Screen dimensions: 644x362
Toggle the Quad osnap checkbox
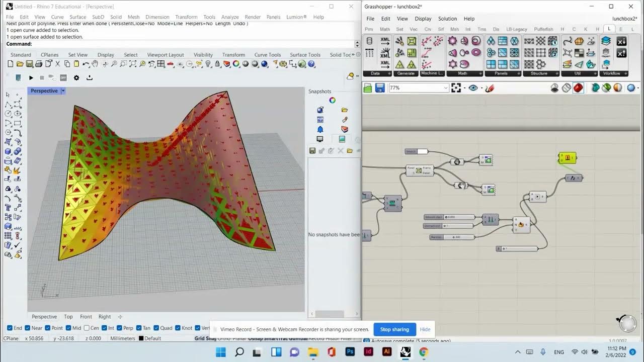pos(156,328)
